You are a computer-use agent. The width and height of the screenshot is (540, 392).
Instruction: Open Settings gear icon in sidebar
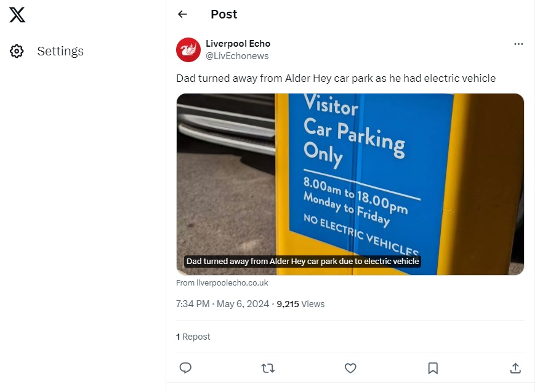(17, 51)
